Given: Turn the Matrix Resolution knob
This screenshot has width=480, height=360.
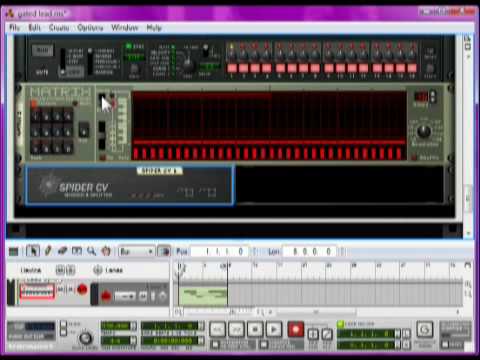Looking at the screenshot, I should [x=424, y=131].
